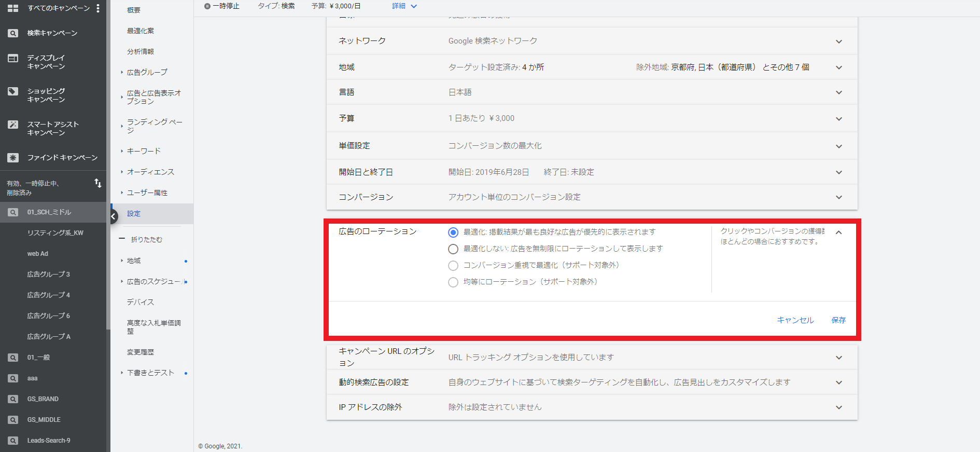The height and width of the screenshot is (452, 980).
Task: Select the コンバージョン重視で最適化 radio option
Action: (x=453, y=266)
